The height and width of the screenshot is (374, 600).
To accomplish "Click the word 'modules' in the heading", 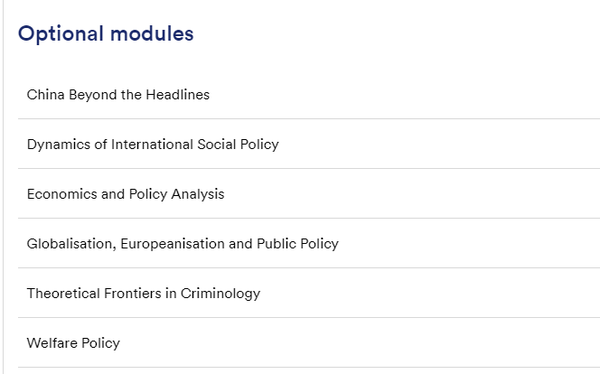I will [x=152, y=33].
